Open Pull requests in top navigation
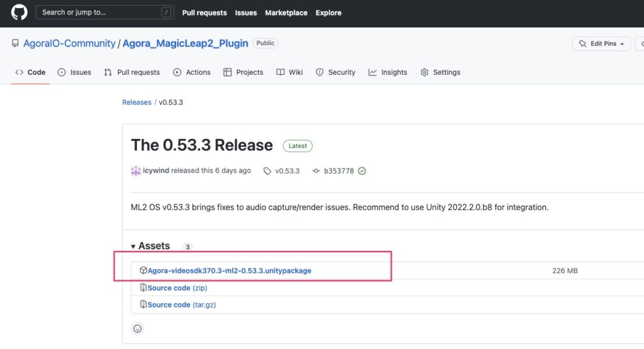 tap(204, 13)
